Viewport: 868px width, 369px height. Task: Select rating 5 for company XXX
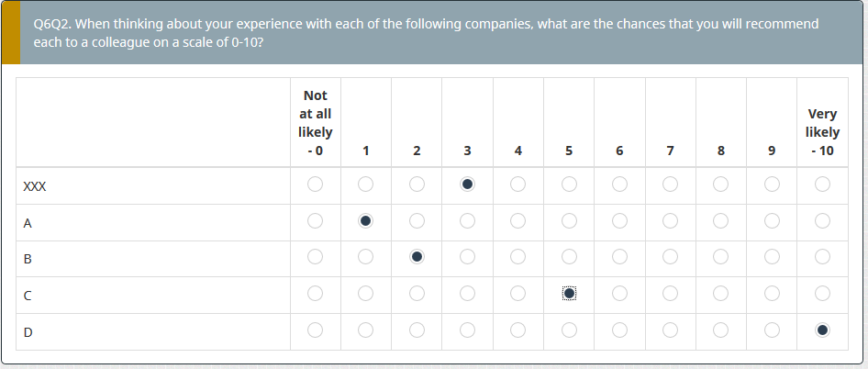pyautogui.click(x=569, y=184)
